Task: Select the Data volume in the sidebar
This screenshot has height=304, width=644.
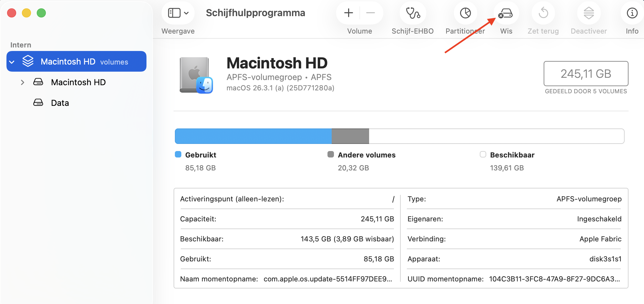Action: click(x=59, y=103)
